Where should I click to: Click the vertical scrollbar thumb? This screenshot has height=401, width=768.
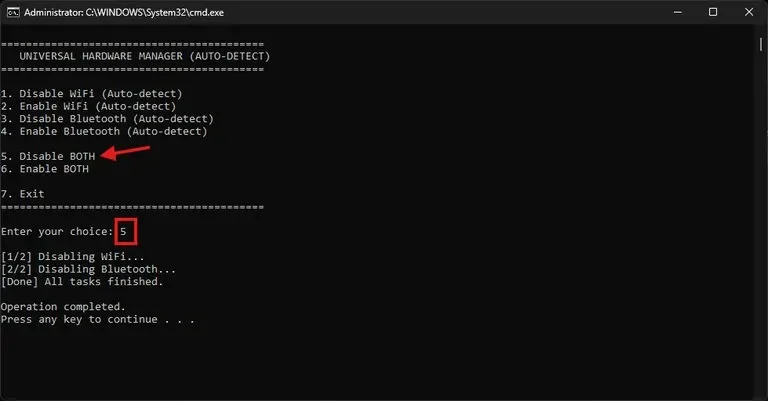click(761, 44)
